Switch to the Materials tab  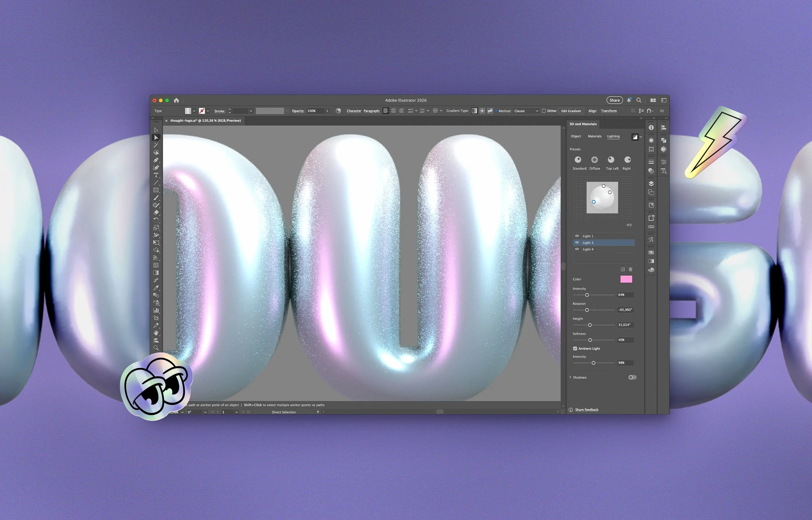594,136
